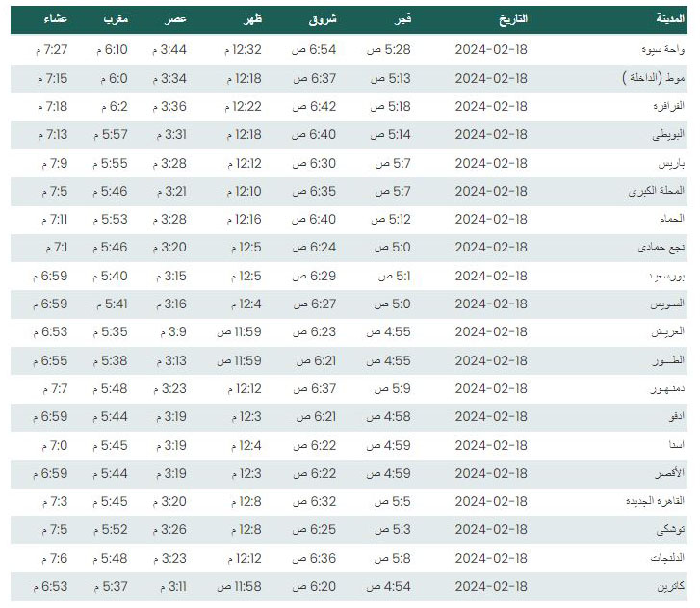Screen dimensions: 700x608
Task: Select the دمنهور city name
Action: click(667, 389)
